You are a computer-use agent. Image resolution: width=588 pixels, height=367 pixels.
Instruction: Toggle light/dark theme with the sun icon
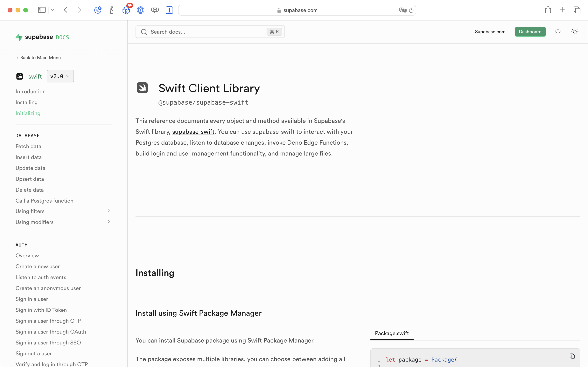(x=574, y=31)
